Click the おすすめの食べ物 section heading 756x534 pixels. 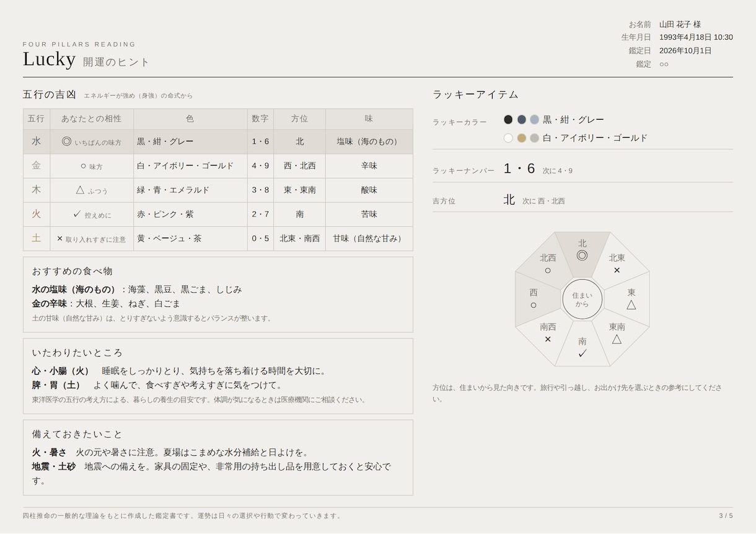[72, 271]
